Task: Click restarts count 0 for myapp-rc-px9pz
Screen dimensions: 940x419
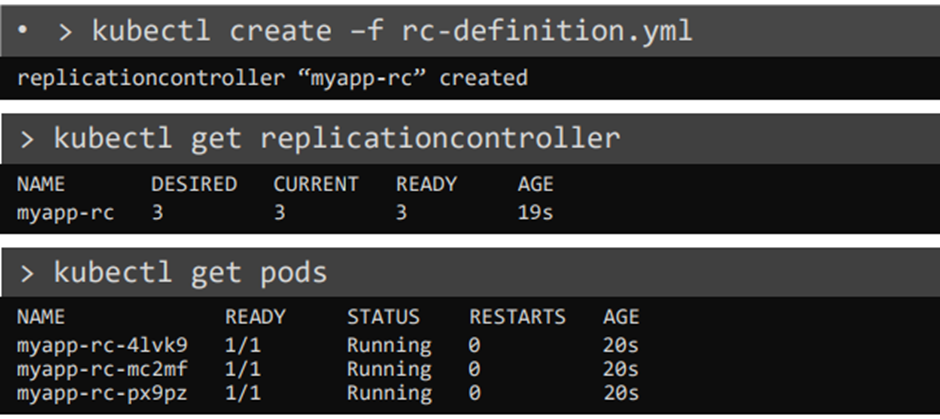Action: click(474, 393)
